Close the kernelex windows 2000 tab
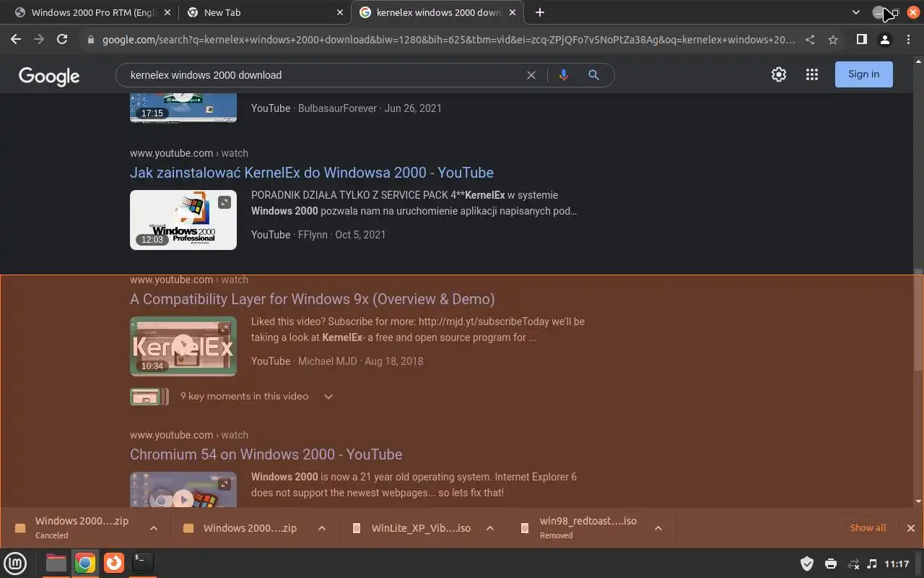The image size is (924, 578). (513, 12)
